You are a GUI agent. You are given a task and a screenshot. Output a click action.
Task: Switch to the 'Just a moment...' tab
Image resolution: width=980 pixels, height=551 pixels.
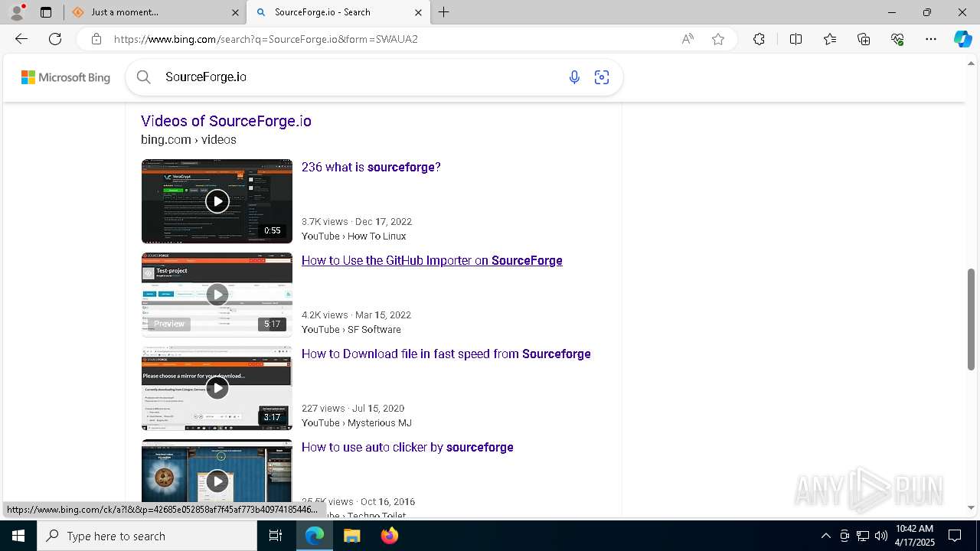pos(154,12)
